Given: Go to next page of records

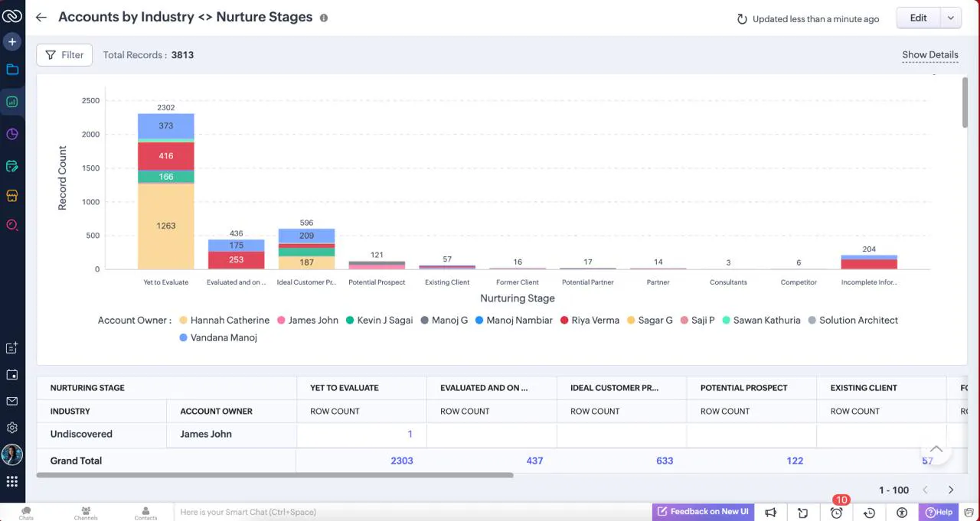Looking at the screenshot, I should [951, 490].
